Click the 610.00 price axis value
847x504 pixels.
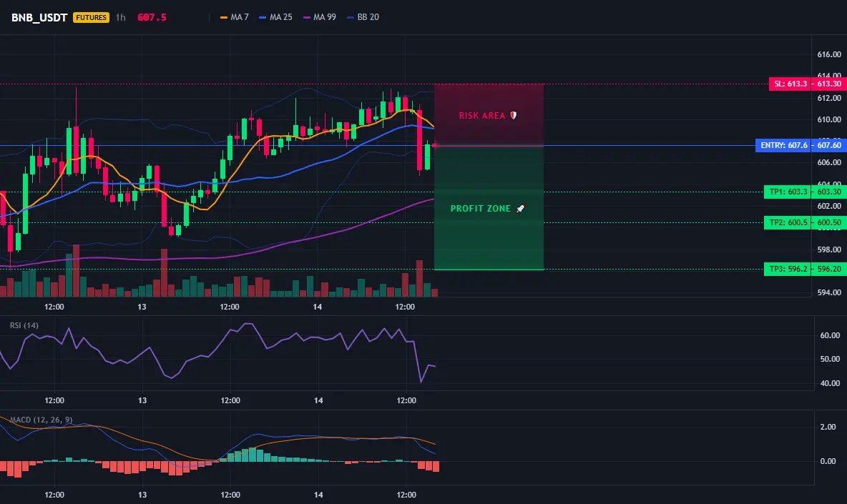pos(829,120)
